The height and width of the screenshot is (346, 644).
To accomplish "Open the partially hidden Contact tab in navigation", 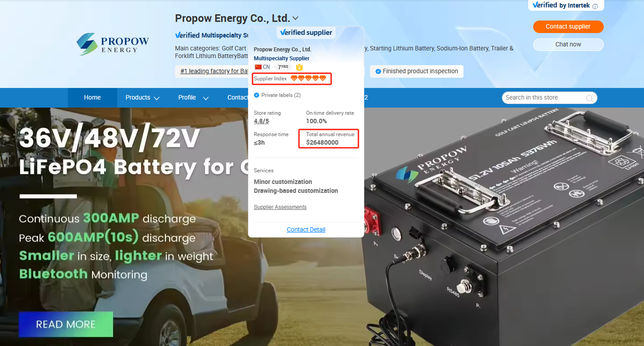I will coord(237,97).
